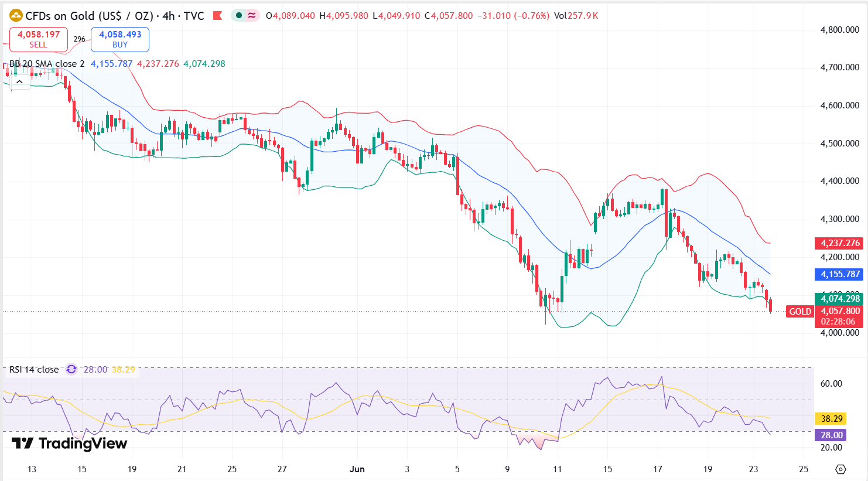Click the green 4,074.298 lower band label
Viewport: 868px width, 481px height.
[x=840, y=299]
